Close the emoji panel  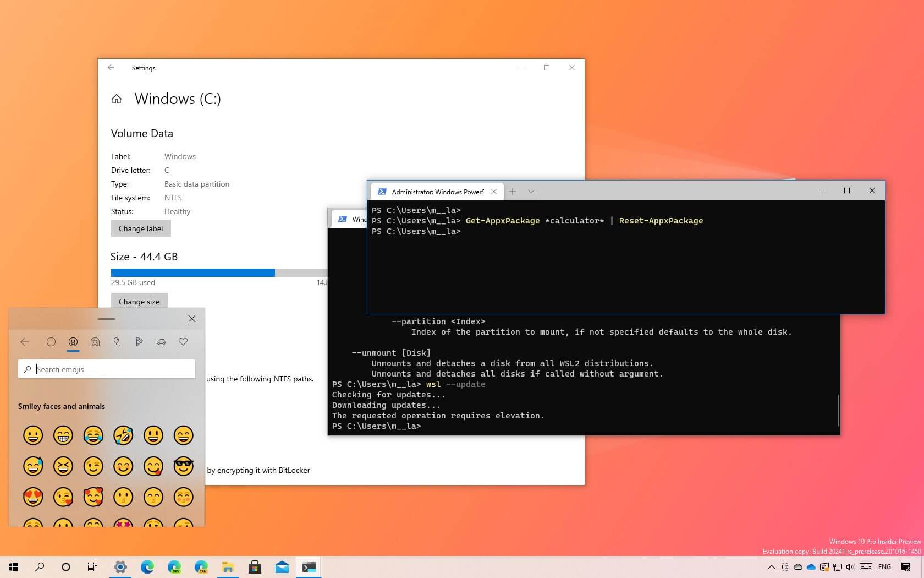tap(192, 319)
